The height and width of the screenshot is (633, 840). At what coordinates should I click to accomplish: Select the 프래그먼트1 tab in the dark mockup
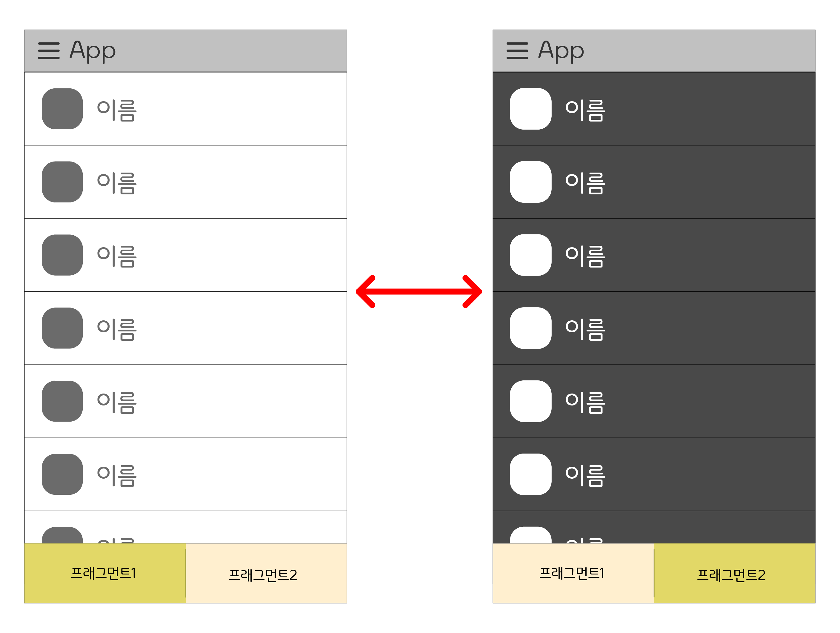click(x=573, y=573)
